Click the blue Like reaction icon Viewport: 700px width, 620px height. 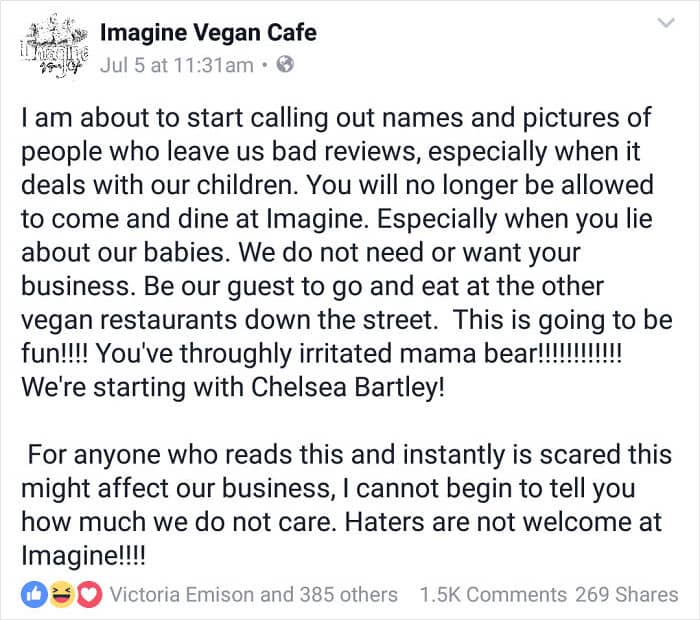coord(31,594)
